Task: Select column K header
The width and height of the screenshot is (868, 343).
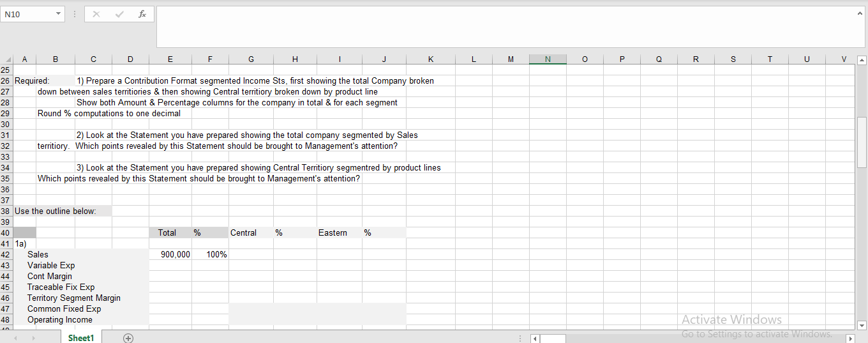Action: click(x=431, y=59)
